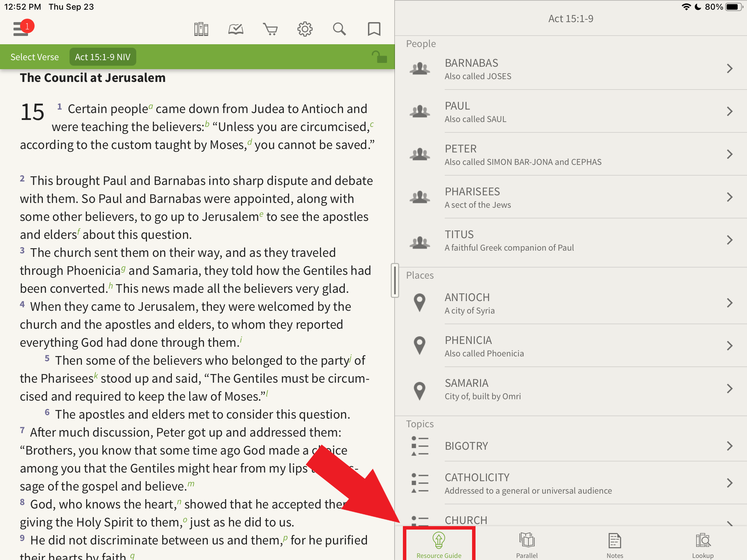Expand the BIGOTRY topic chevron
The image size is (747, 560).
(730, 446)
